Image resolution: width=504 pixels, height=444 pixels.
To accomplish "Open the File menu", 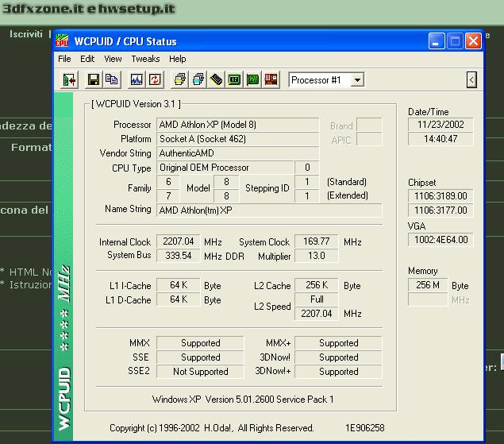I will coord(64,59).
